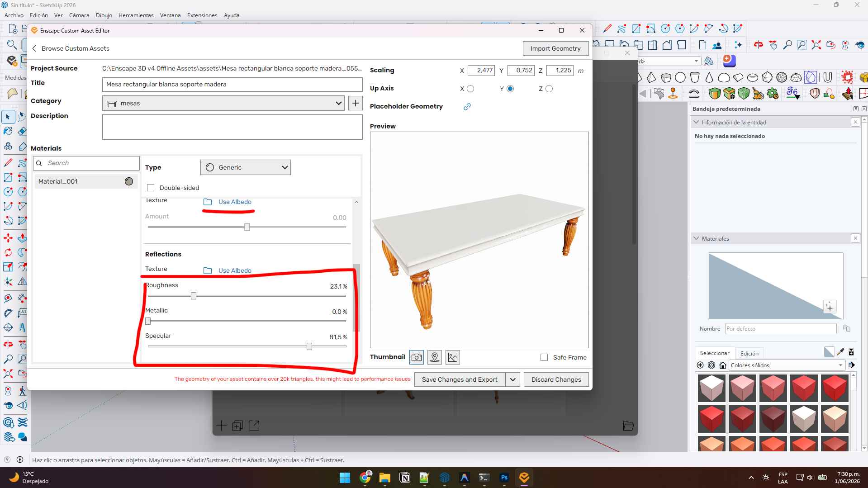Click the thumbnail camera capture icon
868x488 pixels.
(x=417, y=357)
